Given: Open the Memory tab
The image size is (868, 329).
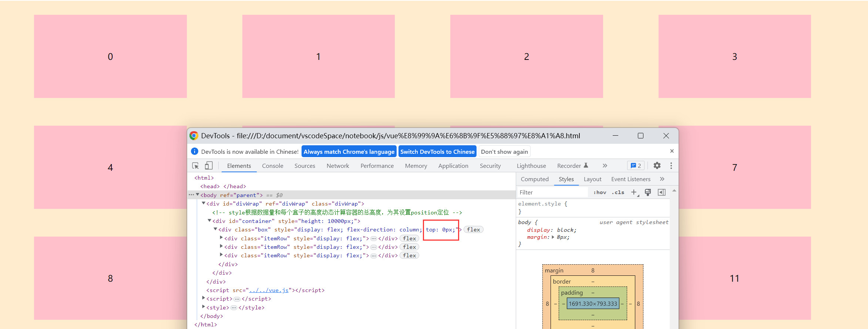Looking at the screenshot, I should (416, 166).
